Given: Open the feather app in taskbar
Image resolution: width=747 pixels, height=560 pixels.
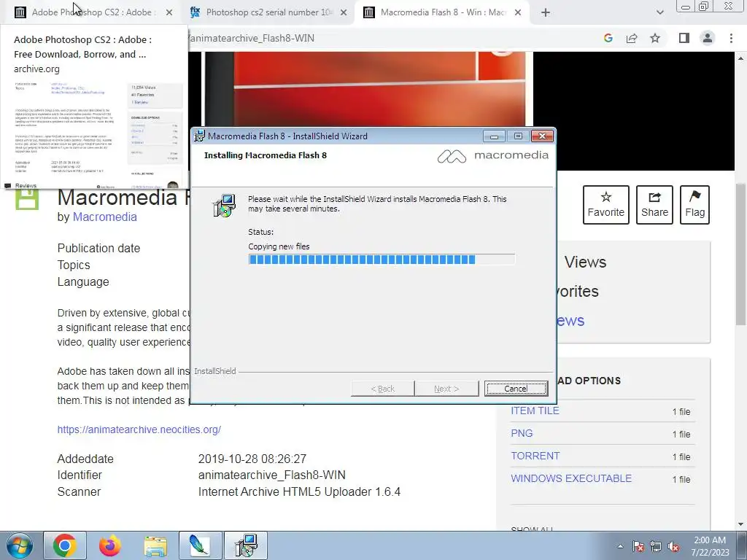Looking at the screenshot, I should (200, 545).
